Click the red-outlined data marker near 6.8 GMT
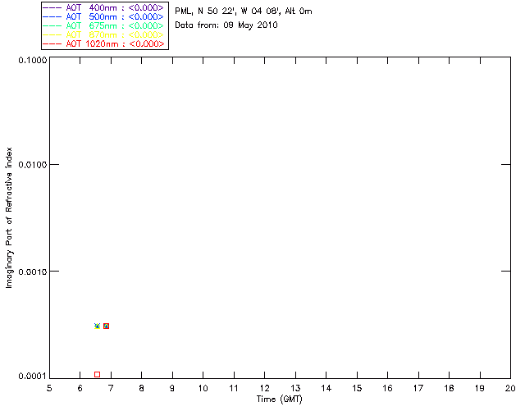Screen dimensions: 525x420 [106, 326]
